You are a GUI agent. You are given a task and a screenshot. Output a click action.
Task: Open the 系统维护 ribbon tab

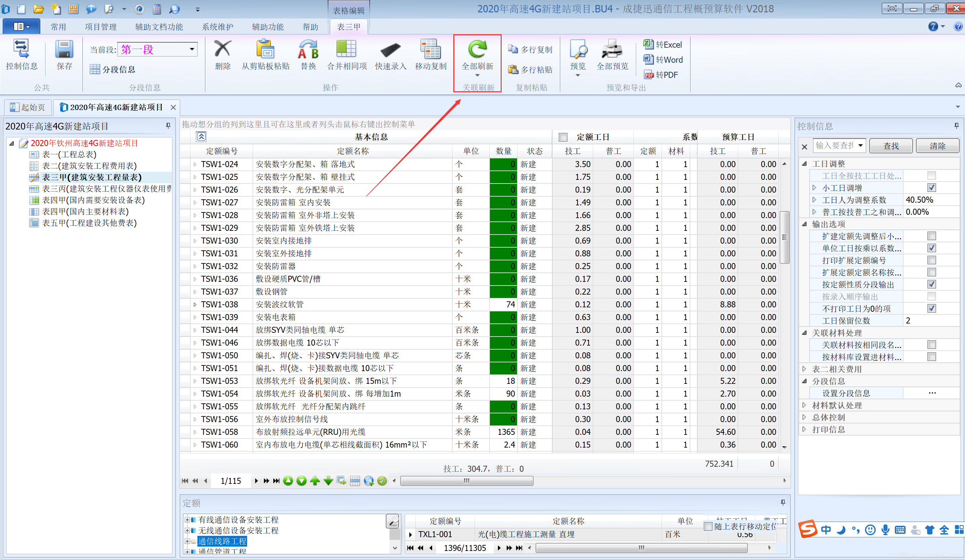[218, 27]
